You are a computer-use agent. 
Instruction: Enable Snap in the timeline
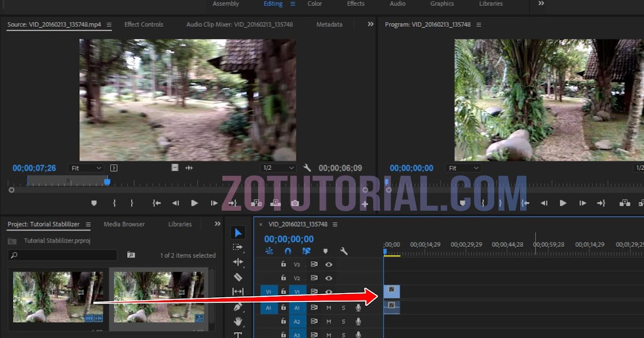pyautogui.click(x=288, y=251)
